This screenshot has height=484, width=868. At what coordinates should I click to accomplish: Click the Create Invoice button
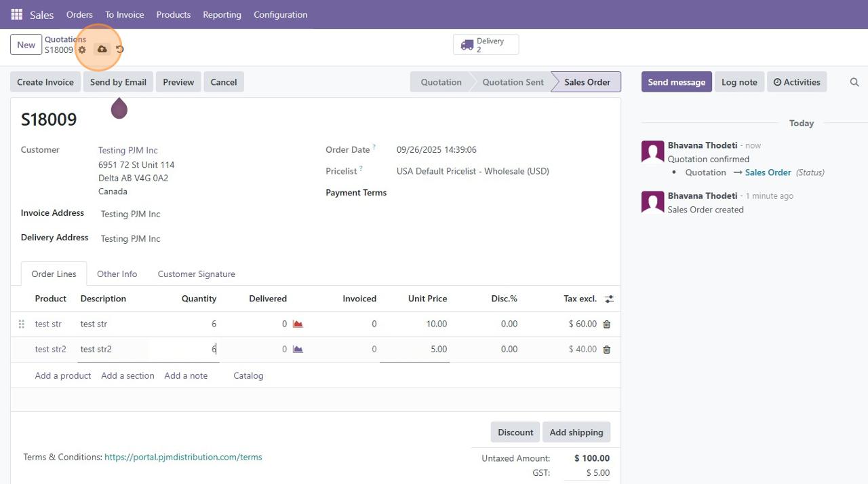(x=45, y=82)
